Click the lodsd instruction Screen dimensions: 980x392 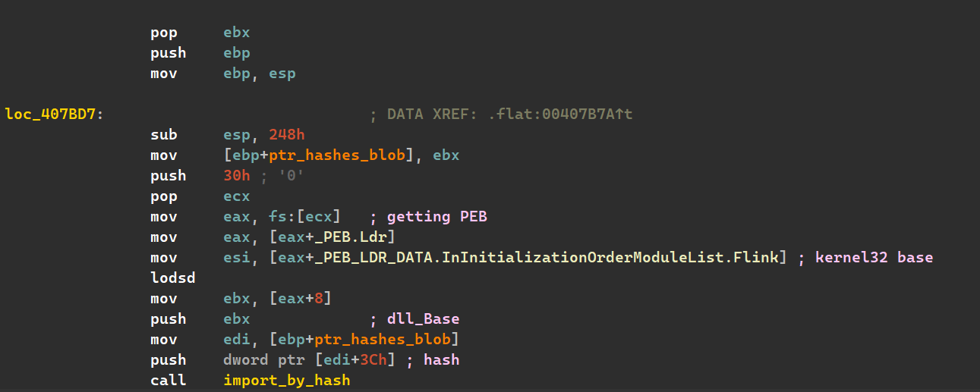click(x=173, y=278)
